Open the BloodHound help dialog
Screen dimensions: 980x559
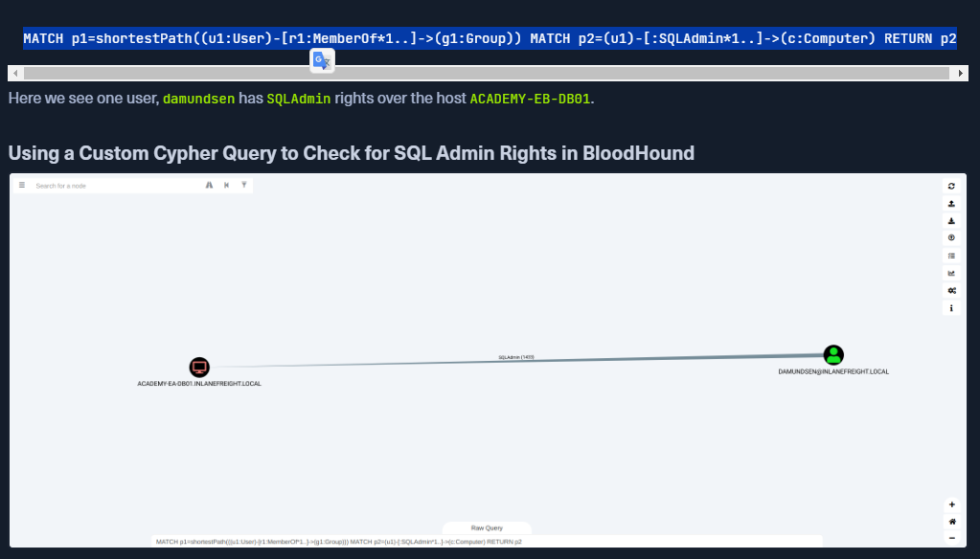951,238
